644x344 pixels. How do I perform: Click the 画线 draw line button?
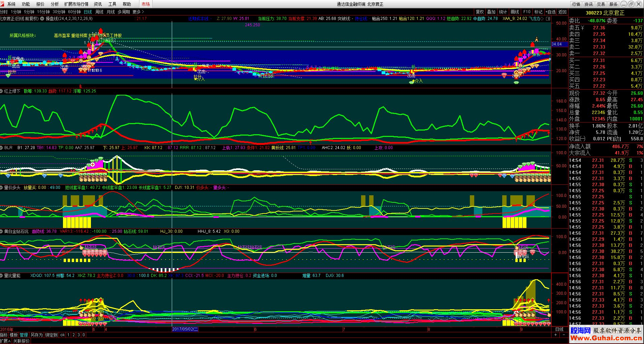[x=515, y=12]
